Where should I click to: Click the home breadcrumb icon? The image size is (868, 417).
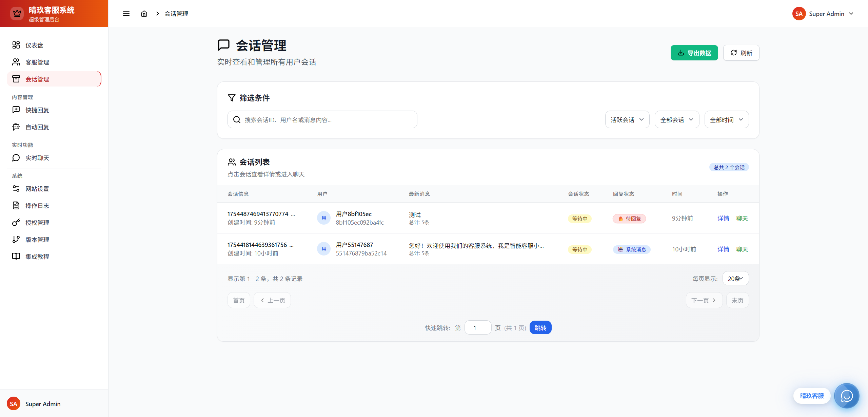(x=144, y=14)
